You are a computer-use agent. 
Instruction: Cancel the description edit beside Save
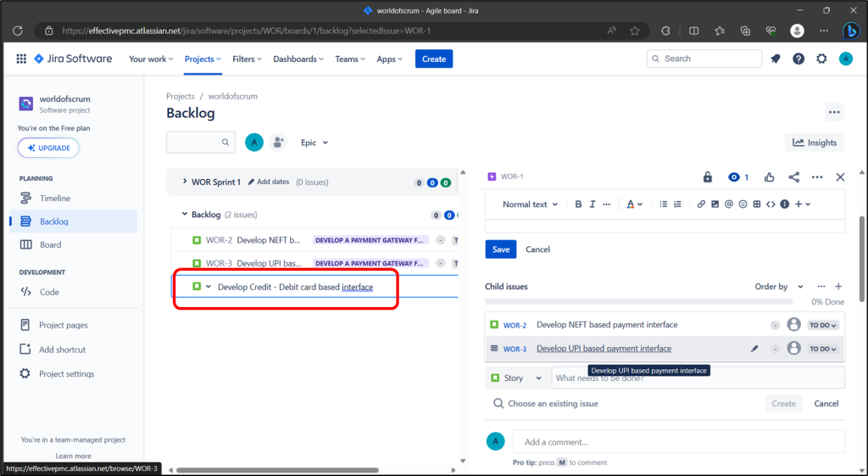tap(537, 249)
